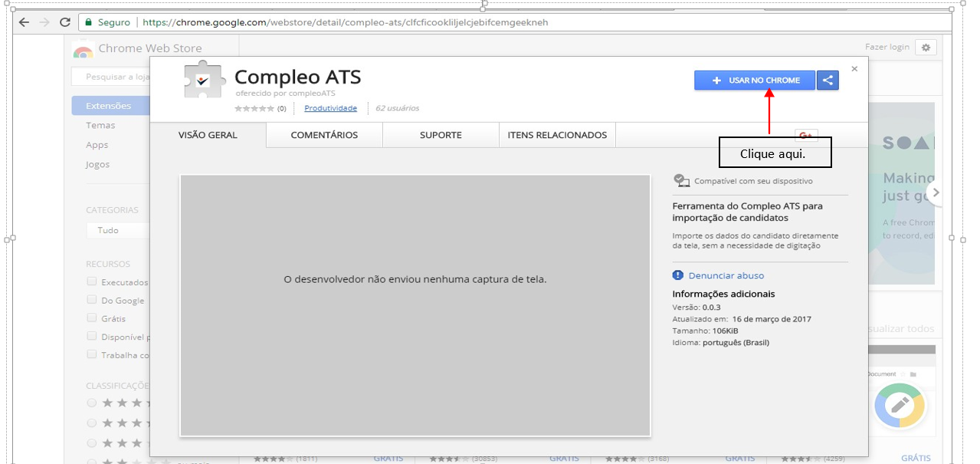Screen dimensions: 980x464
Task: Click the blue exclamation icon beside Denunciar abuso
Action: 678,275
